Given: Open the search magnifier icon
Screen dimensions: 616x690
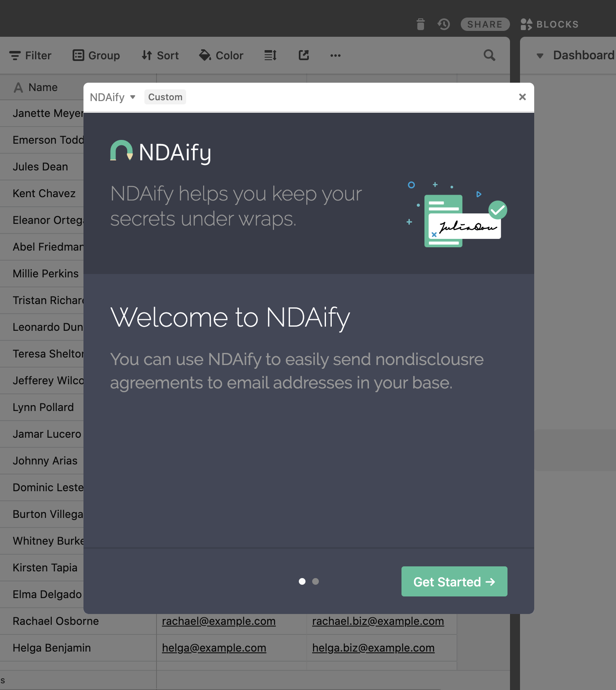Looking at the screenshot, I should click(x=490, y=55).
